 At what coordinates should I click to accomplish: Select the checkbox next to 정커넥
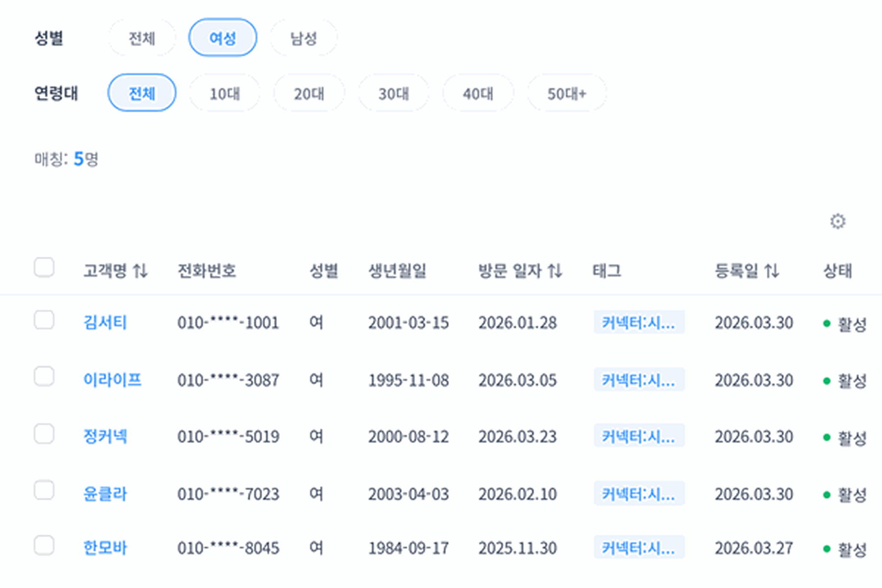click(x=44, y=434)
